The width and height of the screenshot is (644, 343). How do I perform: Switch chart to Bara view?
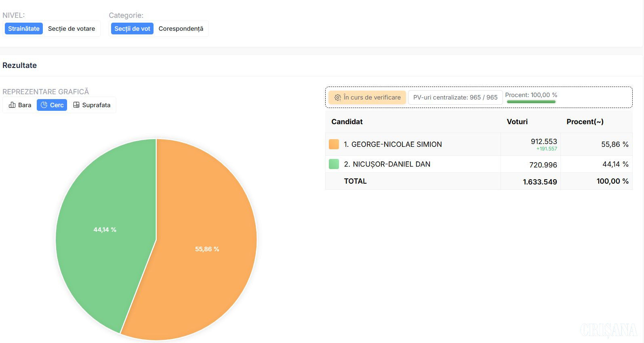20,105
